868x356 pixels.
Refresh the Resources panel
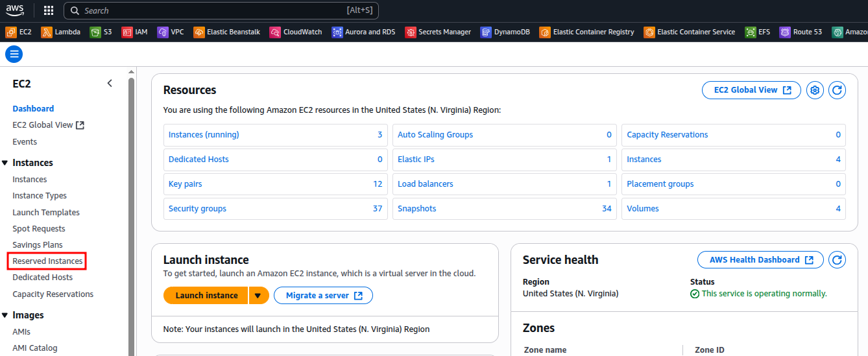point(838,90)
